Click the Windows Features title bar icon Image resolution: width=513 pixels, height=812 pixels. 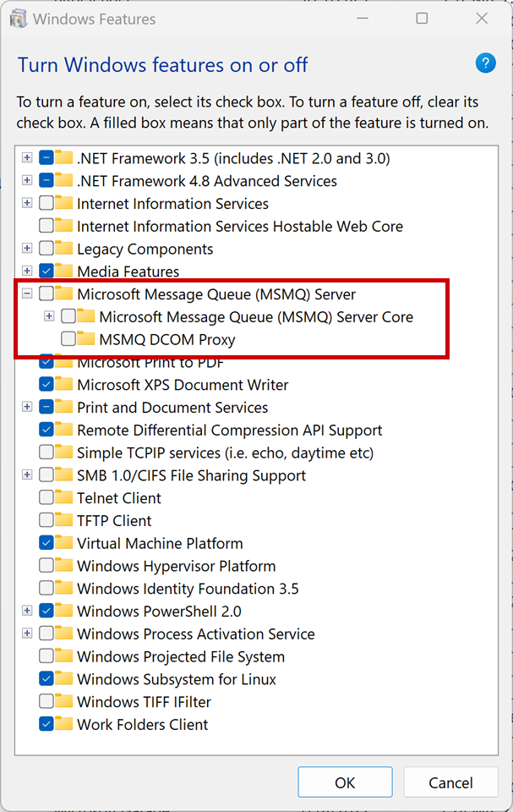[18, 19]
